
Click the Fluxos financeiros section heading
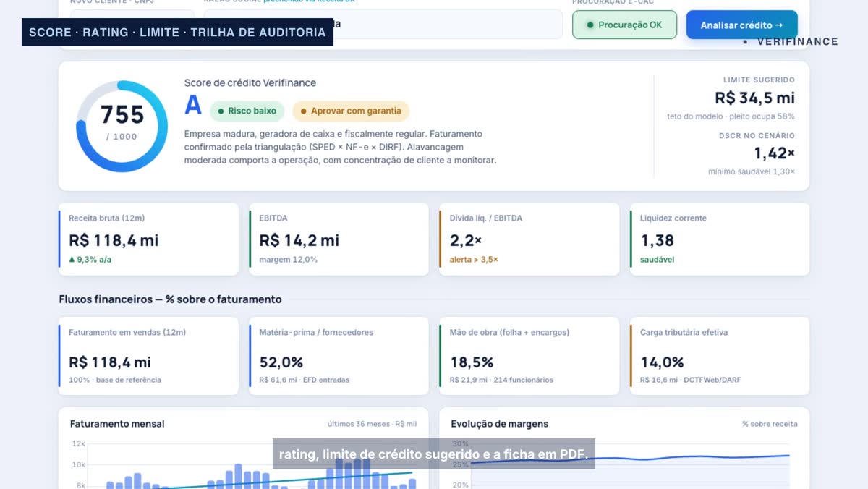[170, 299]
